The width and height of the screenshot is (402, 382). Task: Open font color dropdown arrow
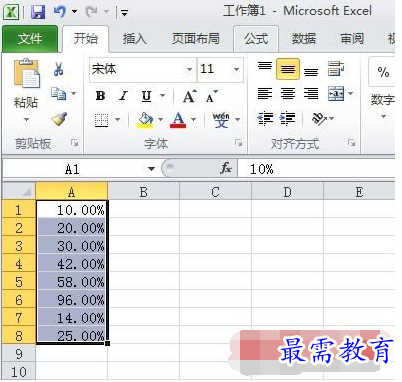(193, 120)
